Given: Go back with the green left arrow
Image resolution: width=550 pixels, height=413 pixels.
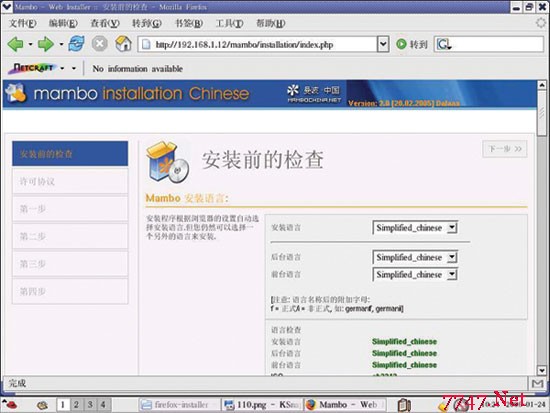Looking at the screenshot, I should [x=15, y=44].
